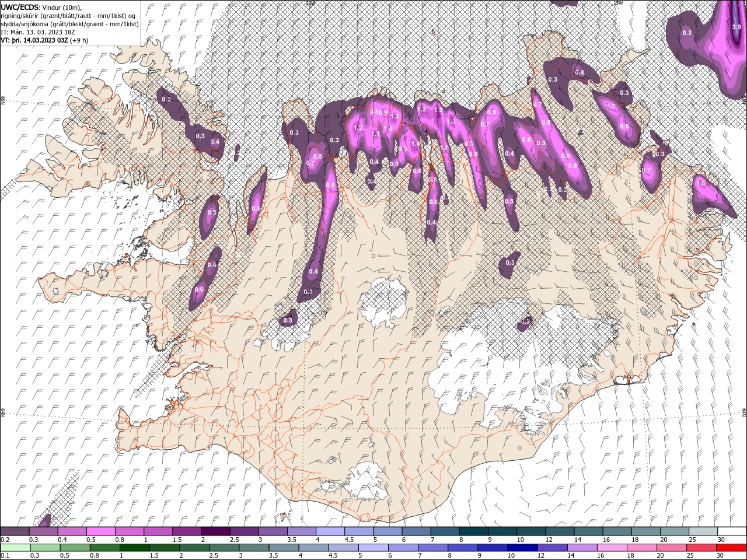Click the gray-teal snow swatch starting at 18
Screen dimensions: 747x560
[646, 531]
